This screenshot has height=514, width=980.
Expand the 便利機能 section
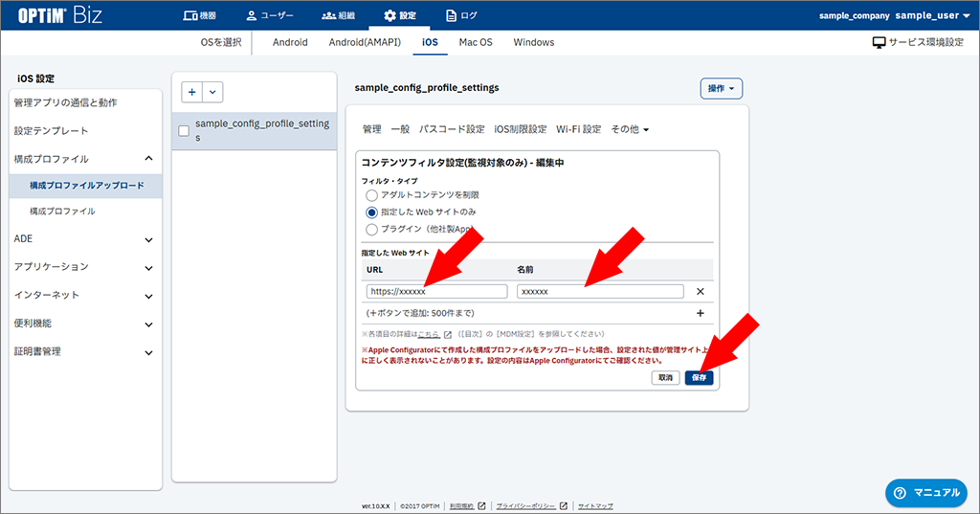[85, 324]
